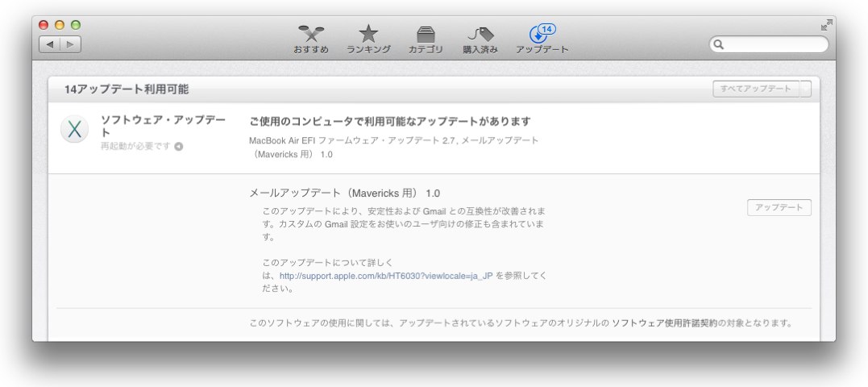Click アップデート button for メールアップデート
The image size is (868, 387).
(x=779, y=208)
